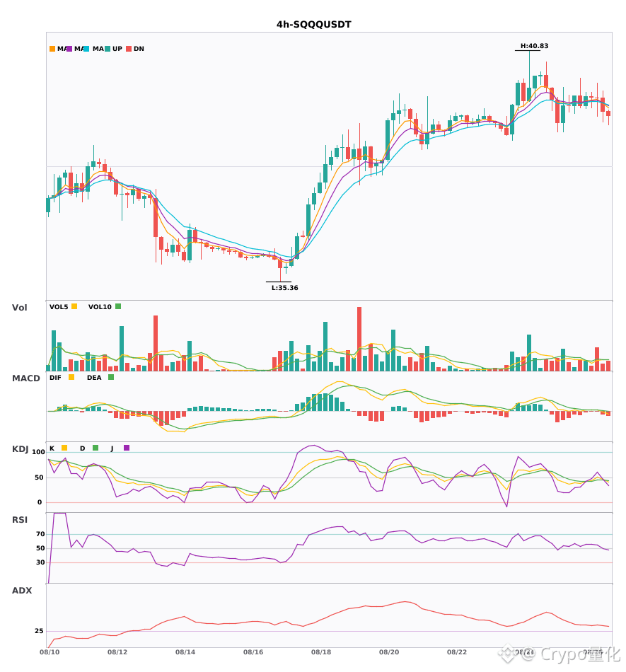Select the yellow DIF legend swatch
626x672 pixels.
pyautogui.click(x=71, y=377)
